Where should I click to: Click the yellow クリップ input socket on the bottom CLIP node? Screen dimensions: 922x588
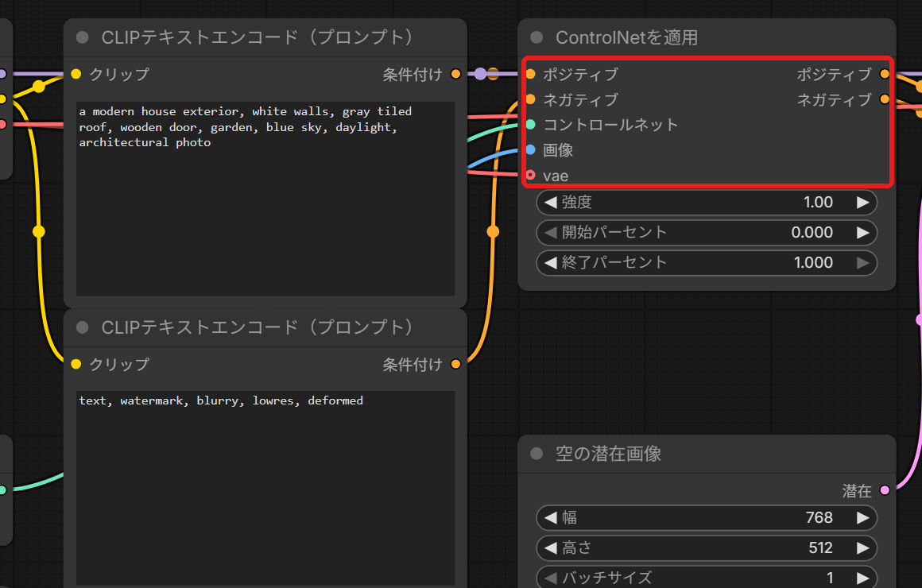76,364
